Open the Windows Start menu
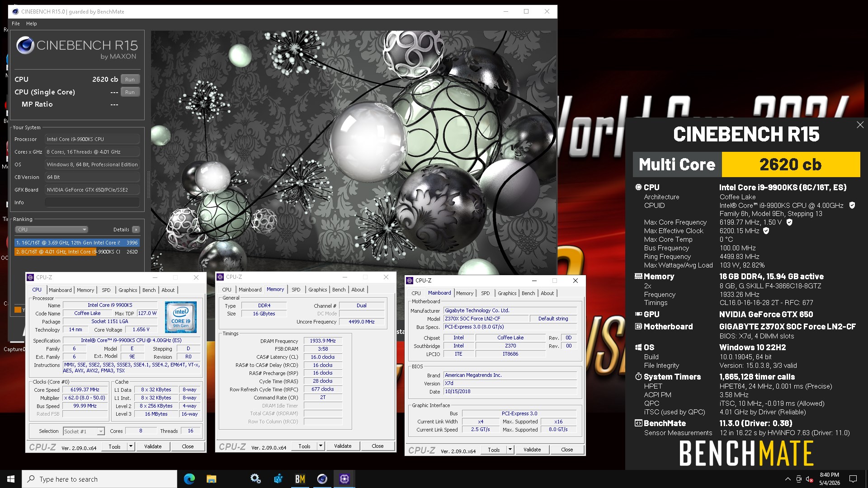Screen dimensions: 868x488 pyautogui.click(x=11, y=479)
